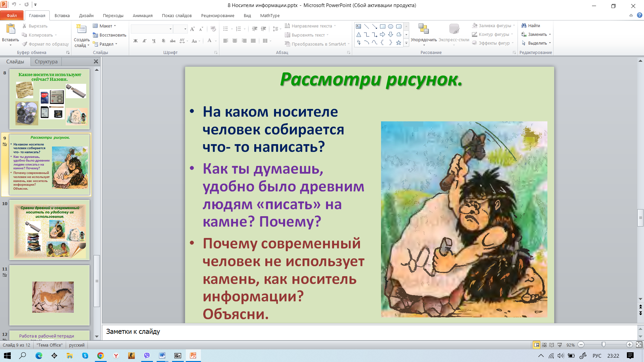Viewport: 644px width, 362px height.
Task: Select the oval shape in gallery
Action: tap(390, 26)
